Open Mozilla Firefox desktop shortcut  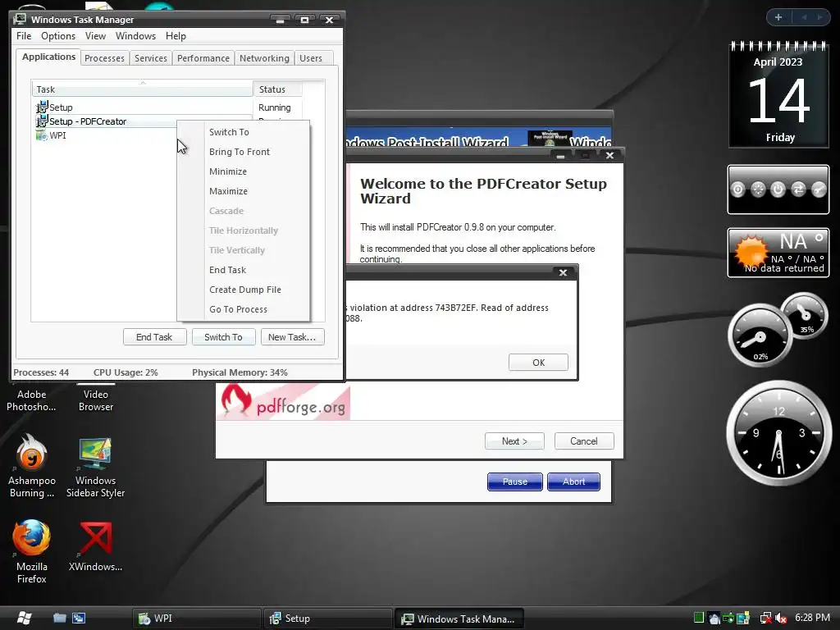click(x=32, y=550)
